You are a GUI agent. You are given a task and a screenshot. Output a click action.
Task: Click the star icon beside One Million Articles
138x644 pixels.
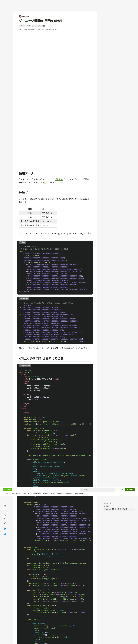23,494
